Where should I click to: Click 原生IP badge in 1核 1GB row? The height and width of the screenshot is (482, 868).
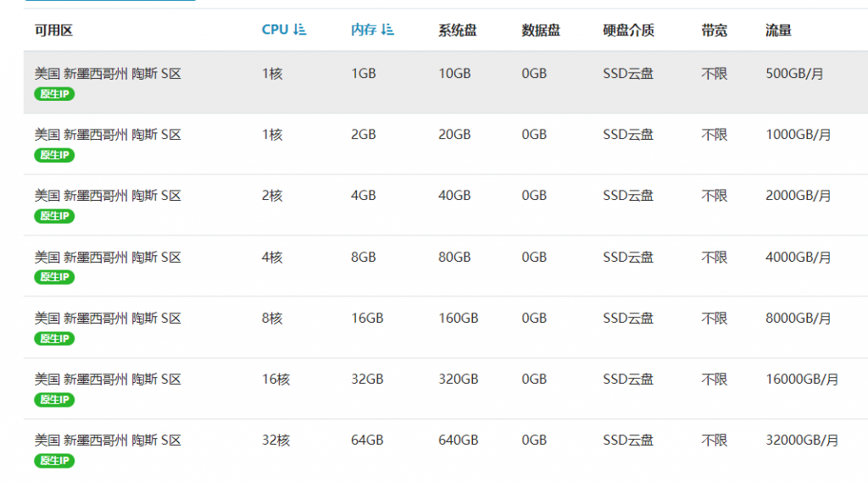(54, 94)
